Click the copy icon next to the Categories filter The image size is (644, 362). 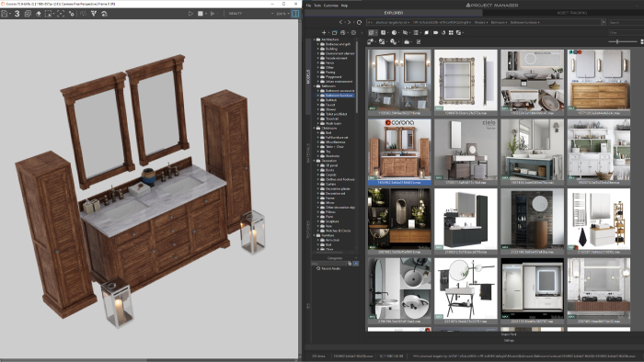(x=350, y=264)
